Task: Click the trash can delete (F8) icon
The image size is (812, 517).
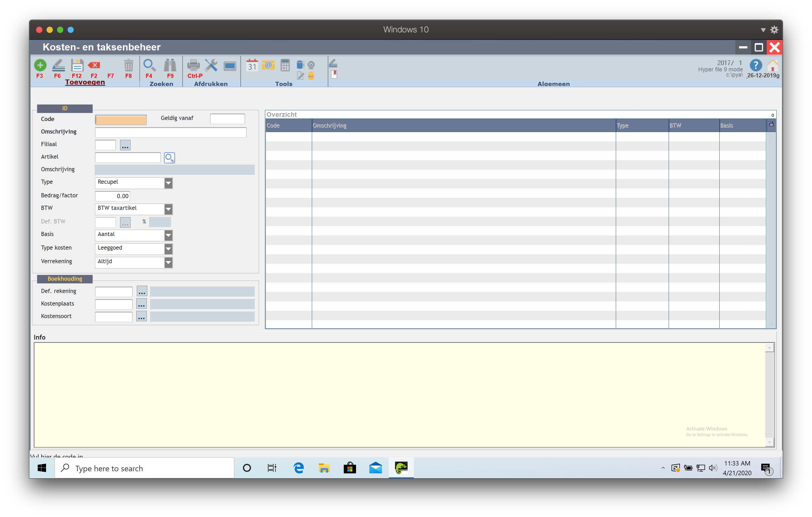Action: [x=128, y=65]
